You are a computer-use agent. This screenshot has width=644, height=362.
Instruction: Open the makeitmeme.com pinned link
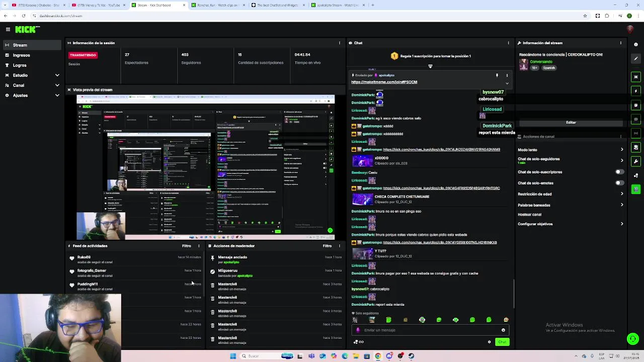[384, 82]
